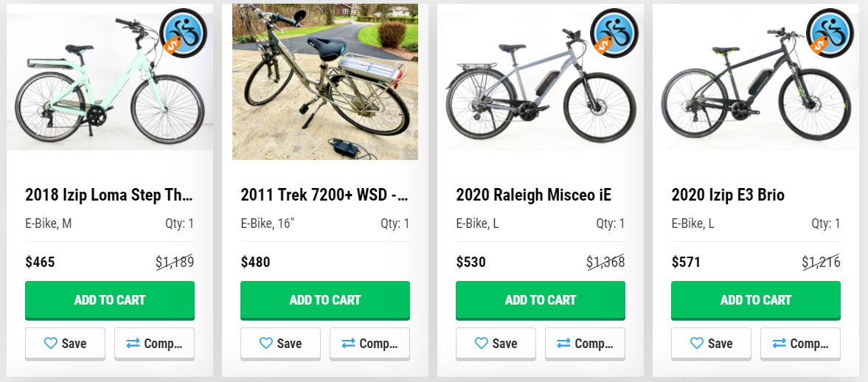Viewport: 868px width, 382px height.
Task: Click heart icon on Trek 7200+ Save button
Action: 266,344
